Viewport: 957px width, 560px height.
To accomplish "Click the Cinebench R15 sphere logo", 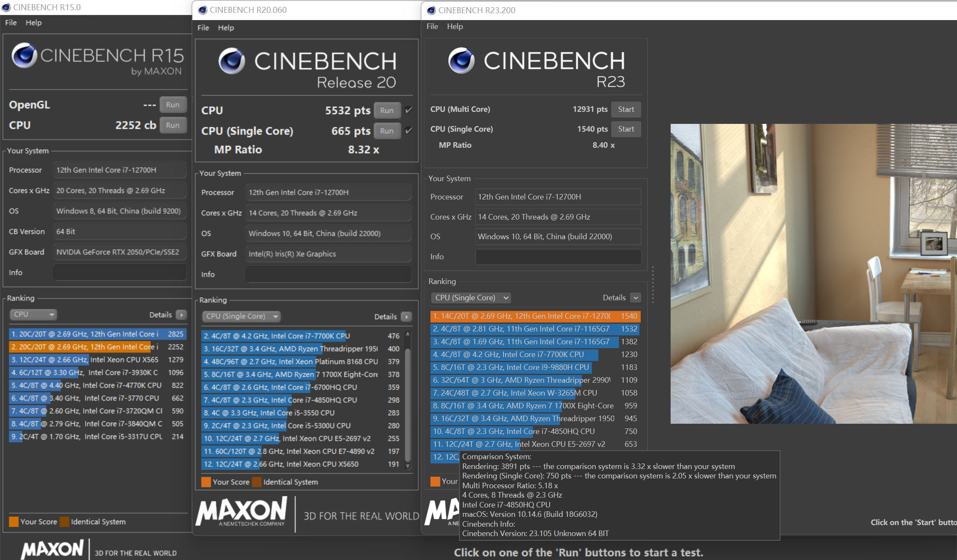I will [24, 56].
